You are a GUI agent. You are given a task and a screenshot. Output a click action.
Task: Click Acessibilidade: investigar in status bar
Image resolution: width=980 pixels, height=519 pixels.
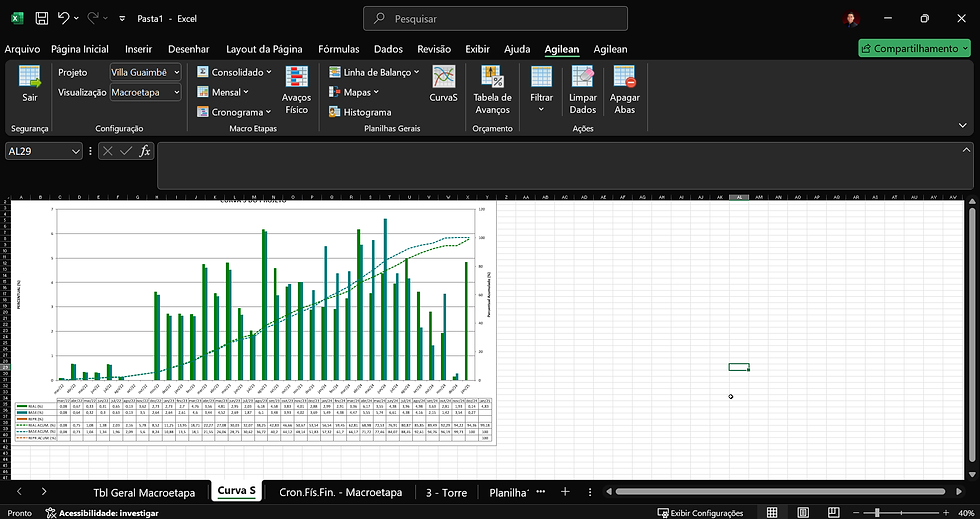tap(102, 513)
